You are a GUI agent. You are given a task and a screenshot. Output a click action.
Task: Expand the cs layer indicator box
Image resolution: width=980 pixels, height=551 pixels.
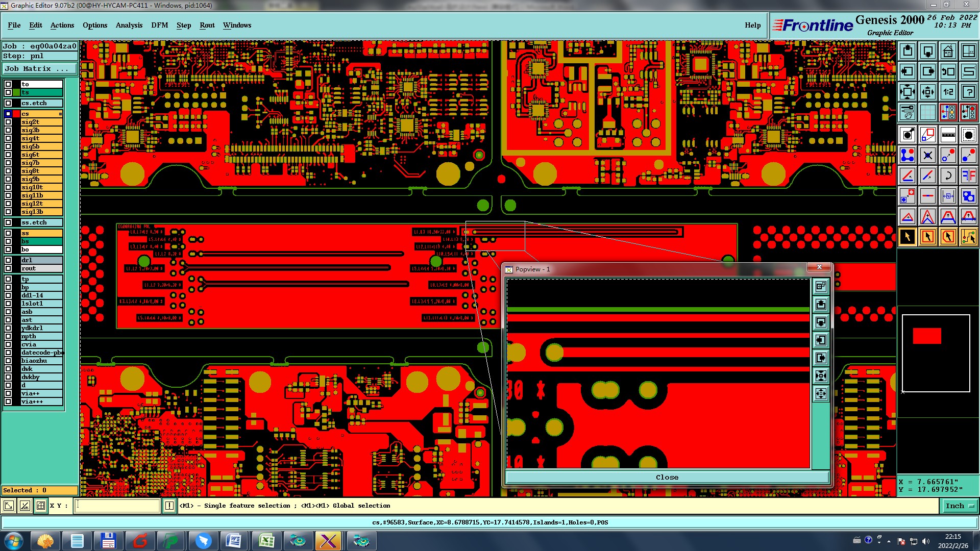[60, 114]
